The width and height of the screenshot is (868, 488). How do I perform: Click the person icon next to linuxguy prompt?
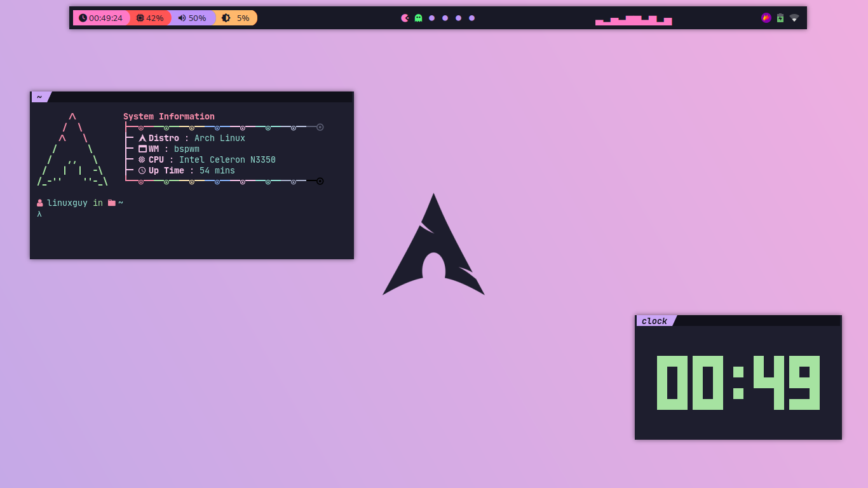pos(39,203)
